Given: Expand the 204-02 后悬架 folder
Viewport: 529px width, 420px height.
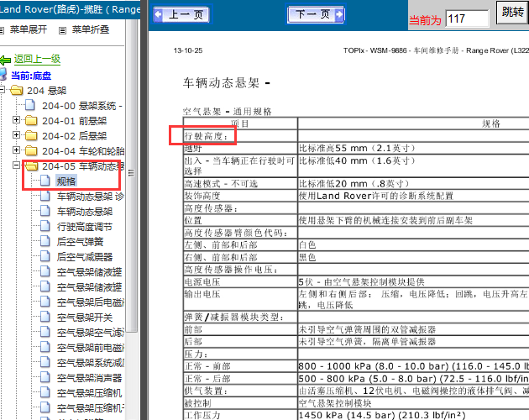Looking at the screenshot, I should pos(16,135).
